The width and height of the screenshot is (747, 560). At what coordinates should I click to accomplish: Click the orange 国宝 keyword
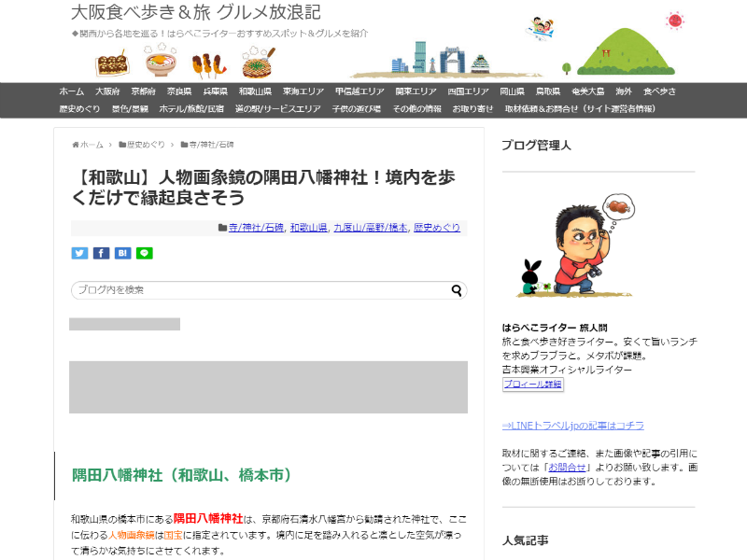point(174,535)
